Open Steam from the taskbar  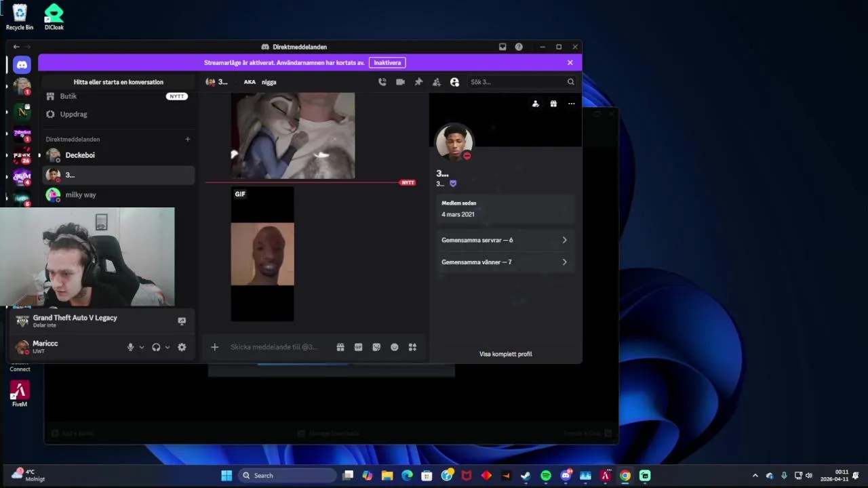526,475
